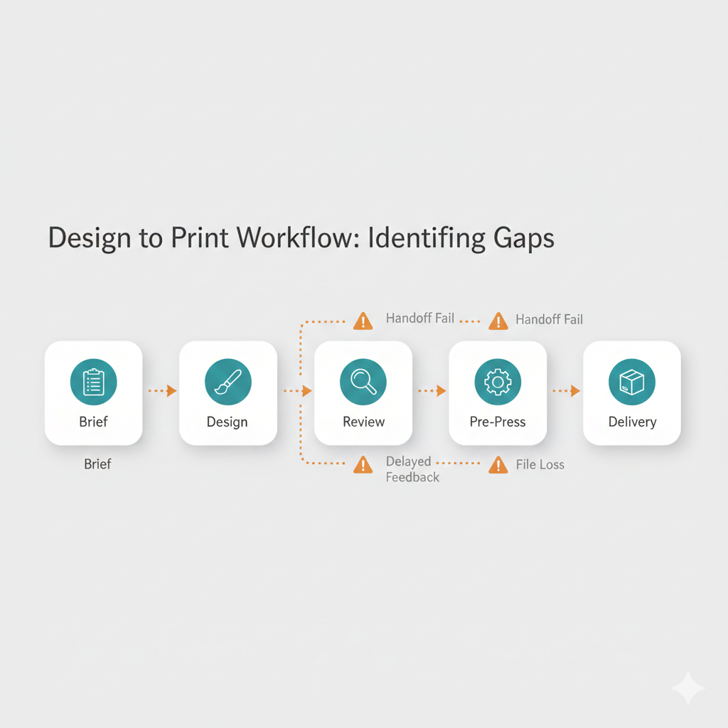728x728 pixels.
Task: Click the Brief caption below the card
Action: 97,464
